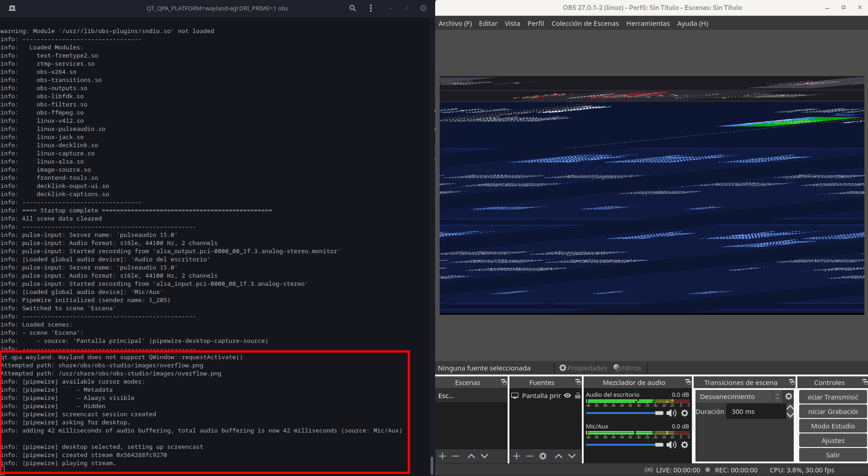868x476 pixels.
Task: Add a new scene with the plus icon
Action: (x=442, y=456)
